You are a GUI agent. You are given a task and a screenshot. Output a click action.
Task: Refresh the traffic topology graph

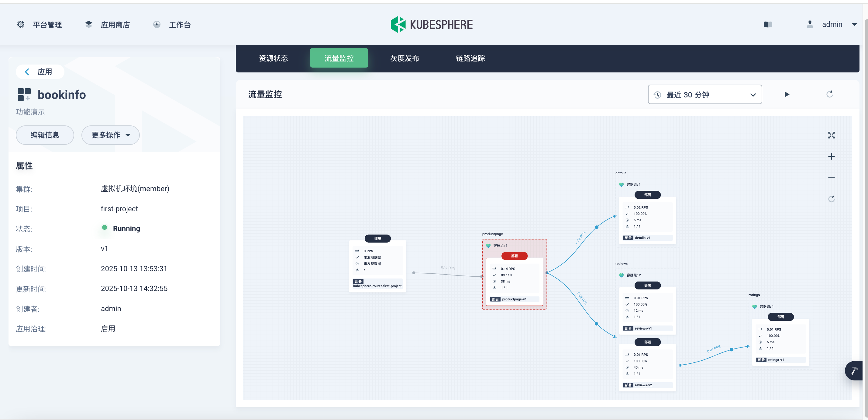[832, 198]
